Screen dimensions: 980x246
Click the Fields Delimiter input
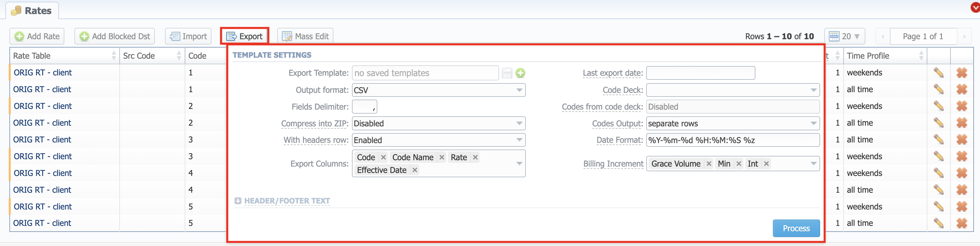(x=364, y=107)
